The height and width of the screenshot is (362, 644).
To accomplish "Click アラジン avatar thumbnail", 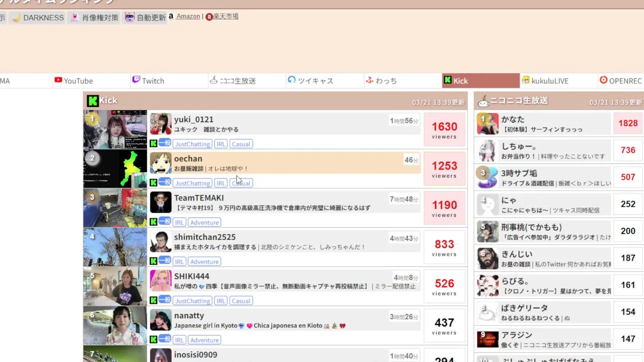I will coord(488,339).
